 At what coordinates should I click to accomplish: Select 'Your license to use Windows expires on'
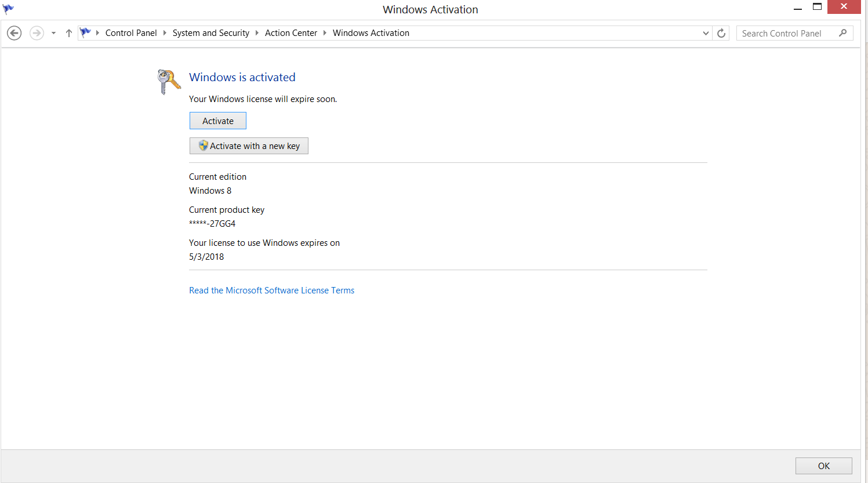[264, 243]
